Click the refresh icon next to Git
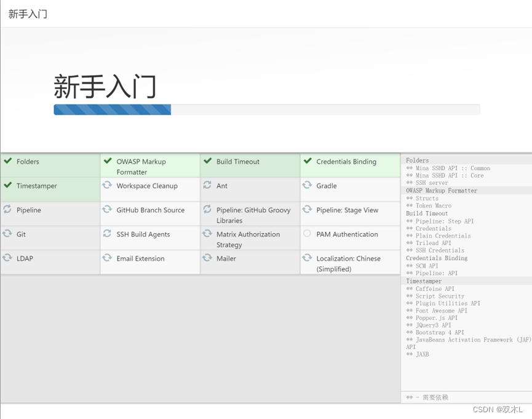The width and height of the screenshot is (532, 419). pos(7,234)
